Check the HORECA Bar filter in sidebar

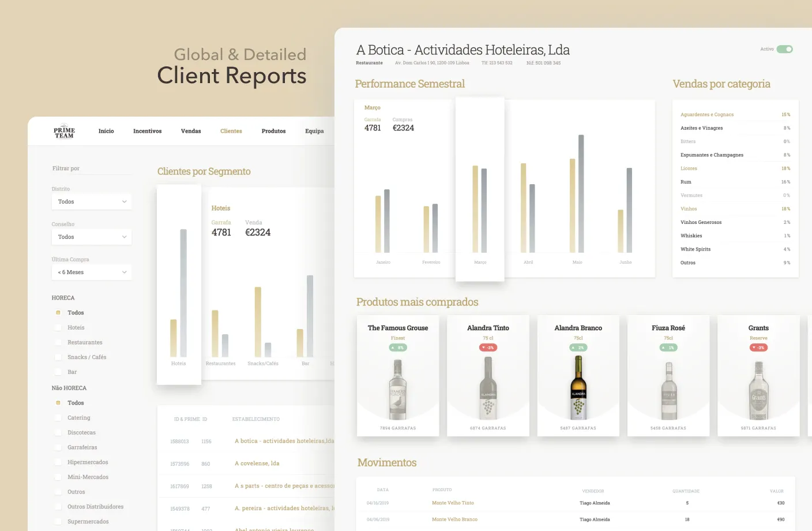(x=58, y=372)
